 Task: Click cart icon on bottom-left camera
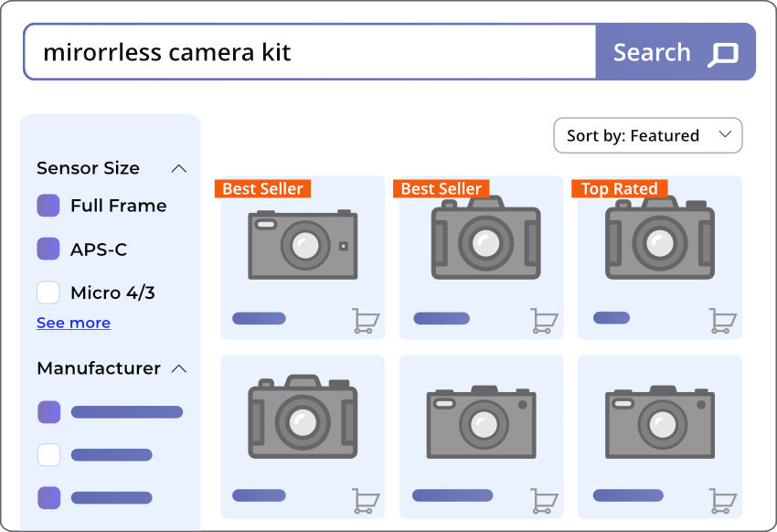click(366, 500)
